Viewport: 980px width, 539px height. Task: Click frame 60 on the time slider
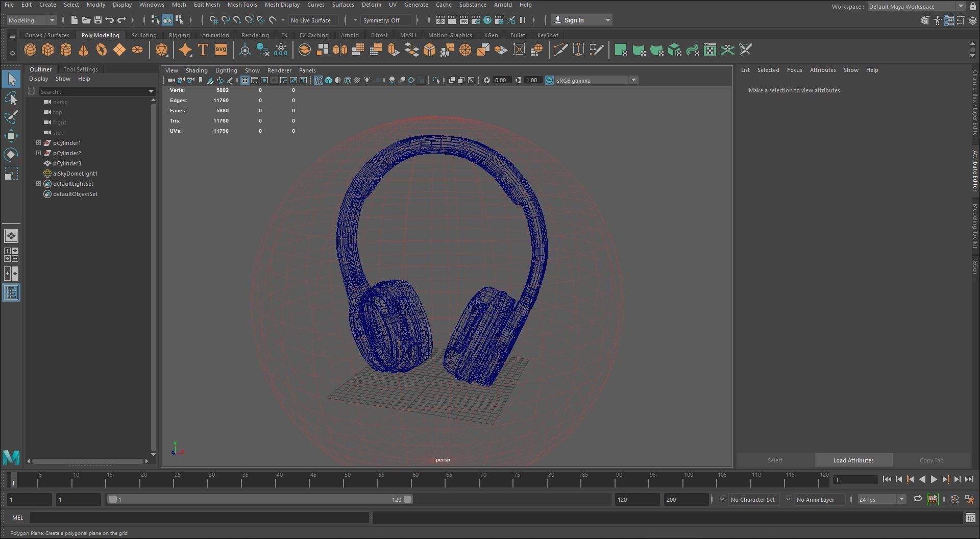pos(415,480)
